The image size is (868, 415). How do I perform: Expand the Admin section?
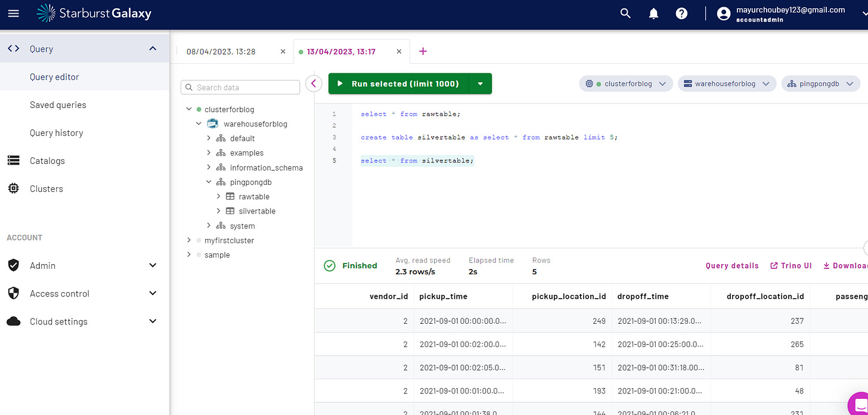[x=153, y=265]
